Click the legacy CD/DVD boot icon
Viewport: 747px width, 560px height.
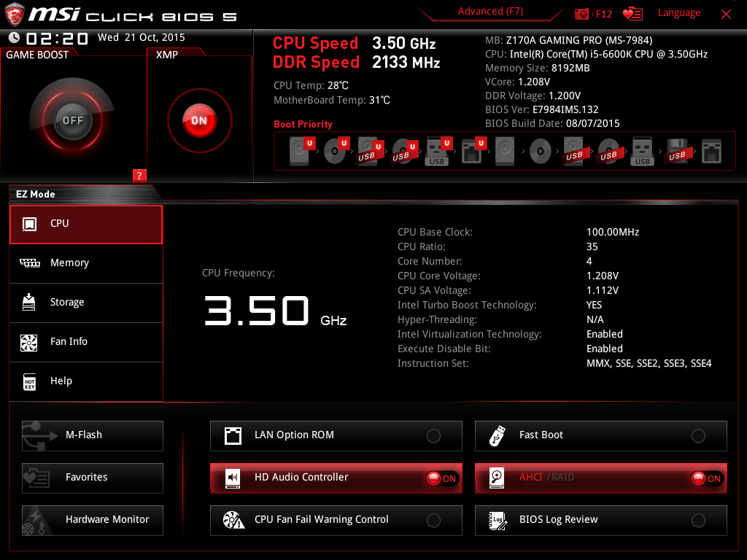[541, 152]
